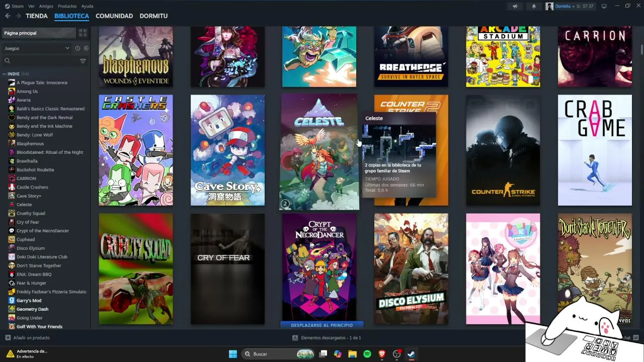Click Añadir un producto
This screenshot has height=362, width=644.
point(28,338)
